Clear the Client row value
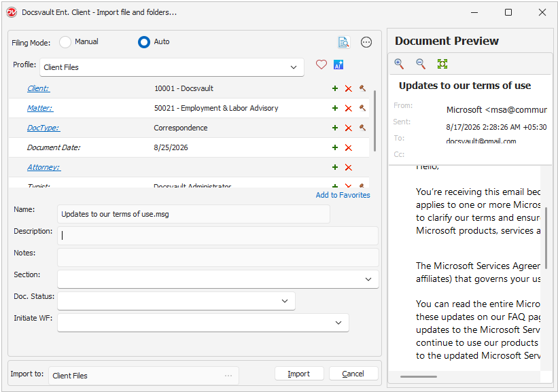 click(349, 88)
